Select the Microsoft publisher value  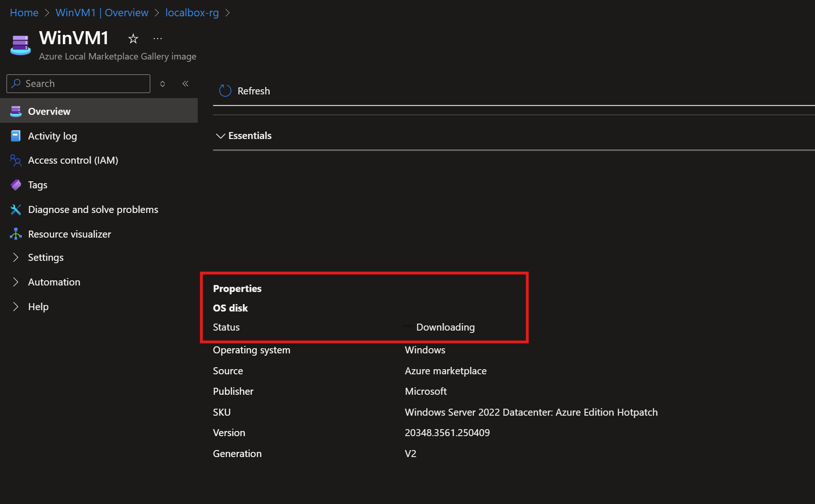coord(426,391)
